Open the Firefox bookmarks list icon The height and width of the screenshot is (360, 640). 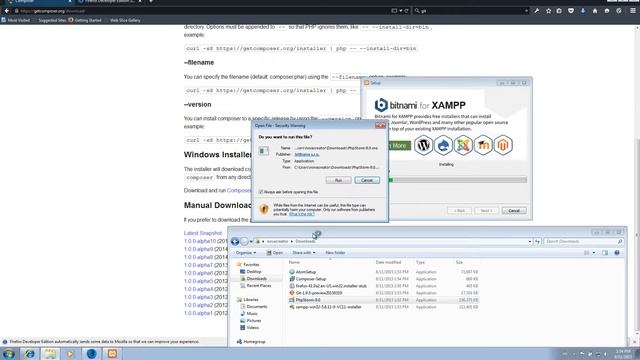[559, 11]
